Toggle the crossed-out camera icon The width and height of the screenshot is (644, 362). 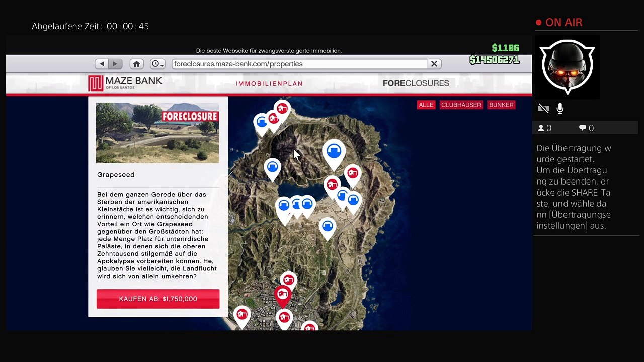543,108
